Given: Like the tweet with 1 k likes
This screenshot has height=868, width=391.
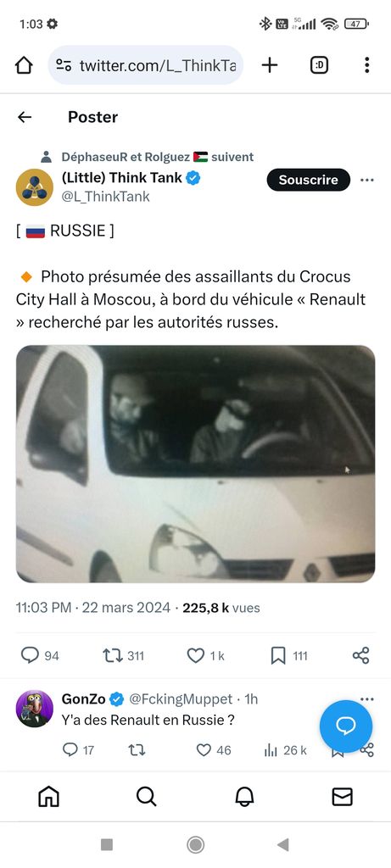Looking at the screenshot, I should click(205, 655).
